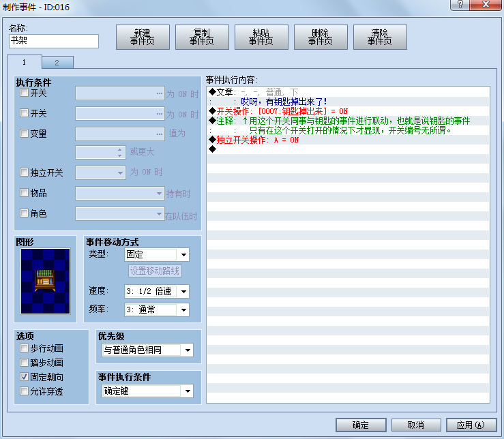This screenshot has height=439, width=504.
Task: Enable the 角色 condition checkbox
Action: point(24,213)
